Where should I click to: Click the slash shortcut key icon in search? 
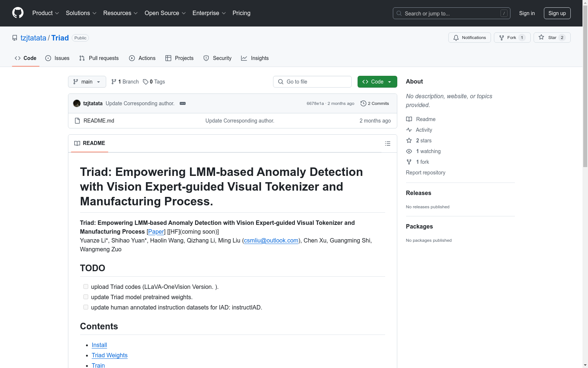[x=504, y=13]
